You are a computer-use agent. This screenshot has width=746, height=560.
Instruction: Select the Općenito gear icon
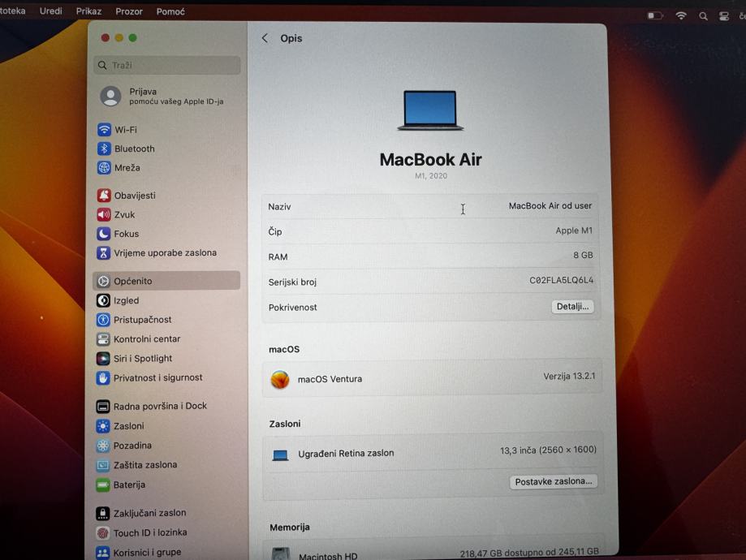[103, 281]
